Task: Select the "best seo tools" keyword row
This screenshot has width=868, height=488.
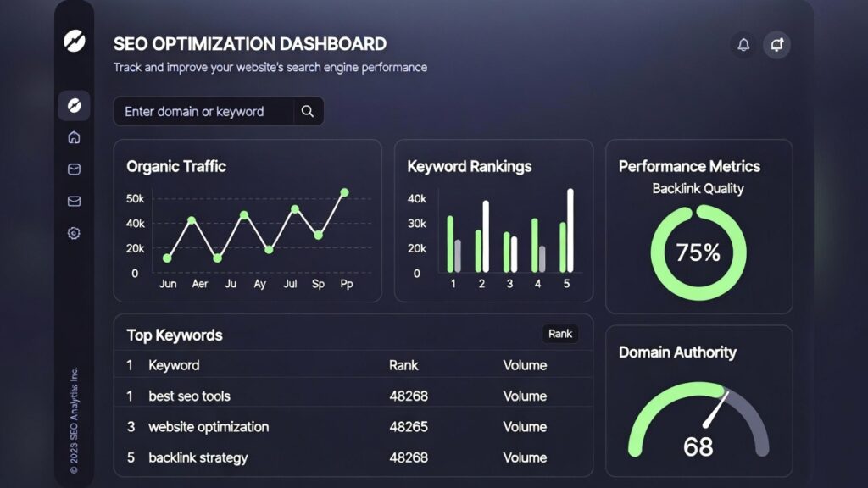Action: coord(189,396)
